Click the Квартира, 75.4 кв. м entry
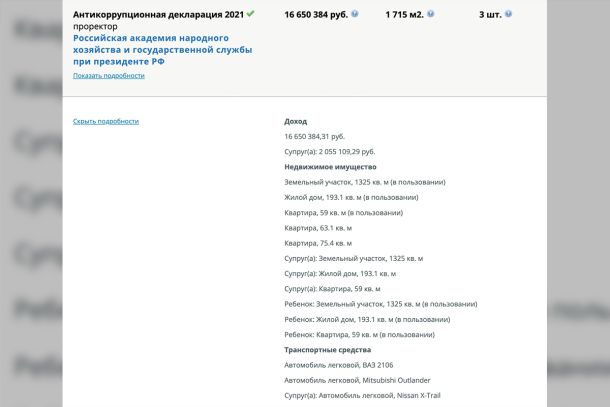610x407 pixels. pyautogui.click(x=318, y=243)
